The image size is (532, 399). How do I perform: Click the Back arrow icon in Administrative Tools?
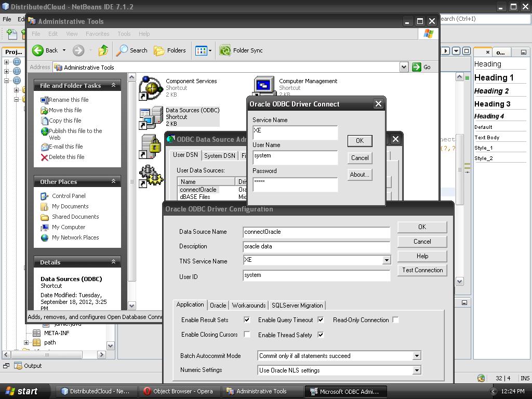pos(37,50)
